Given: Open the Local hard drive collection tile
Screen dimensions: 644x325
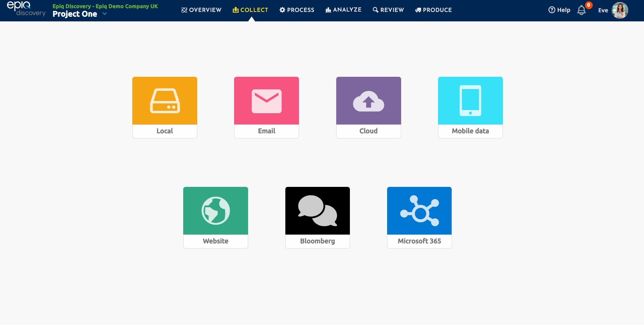Looking at the screenshot, I should [165, 107].
